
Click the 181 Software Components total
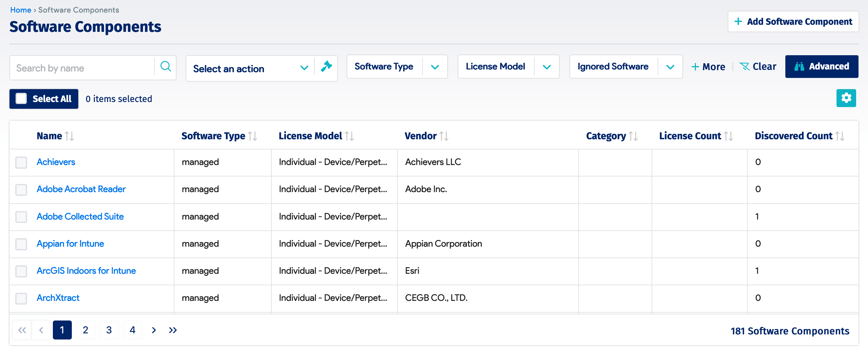790,331
